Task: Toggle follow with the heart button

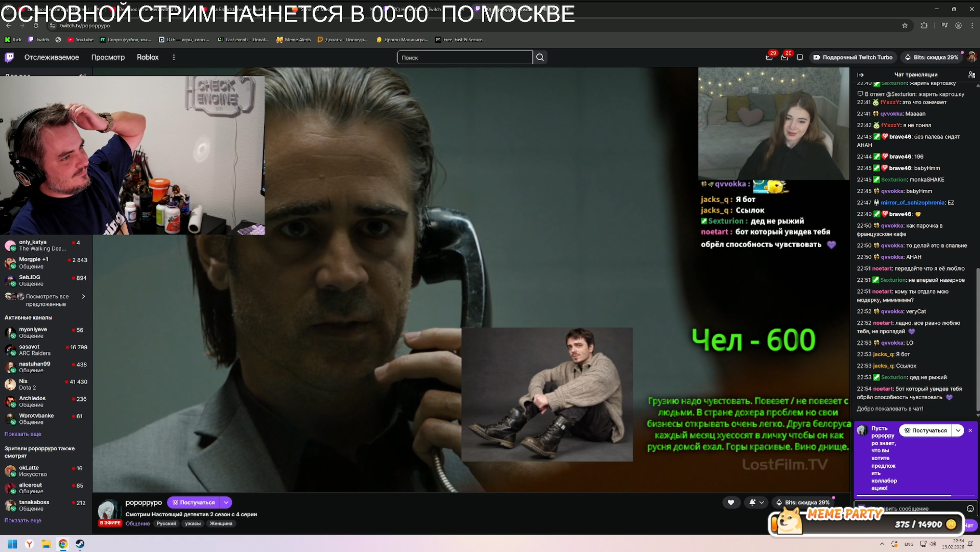Action: click(x=731, y=502)
